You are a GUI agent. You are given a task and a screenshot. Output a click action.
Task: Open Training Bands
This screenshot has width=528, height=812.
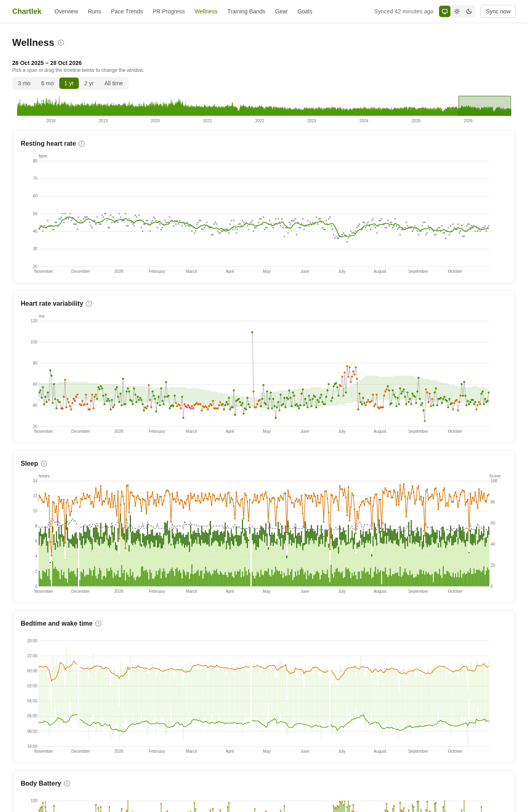click(x=246, y=11)
